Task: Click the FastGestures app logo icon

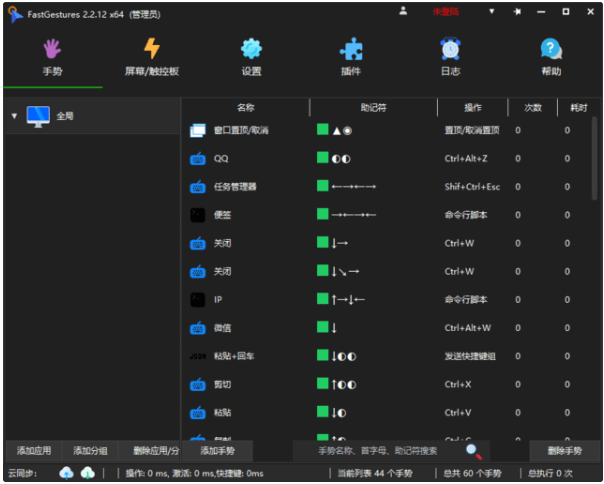Action: [x=15, y=14]
